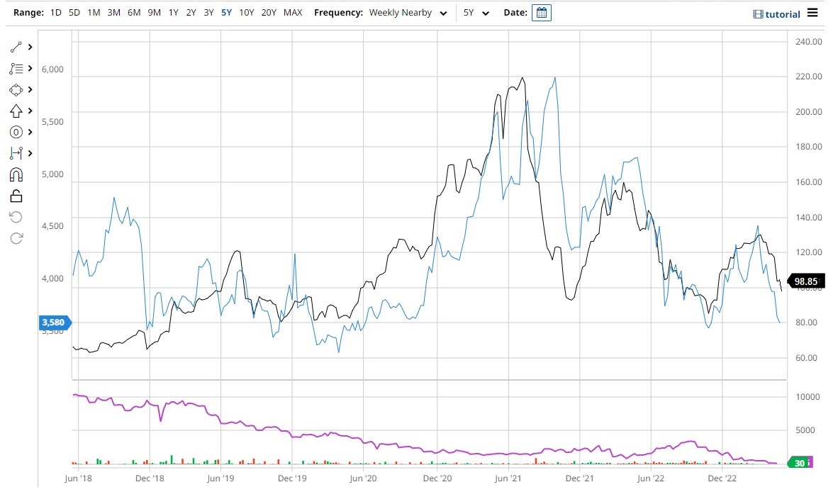Viewport: 838px width, 504px height.
Task: Toggle the magnet snap mode
Action: click(16, 175)
